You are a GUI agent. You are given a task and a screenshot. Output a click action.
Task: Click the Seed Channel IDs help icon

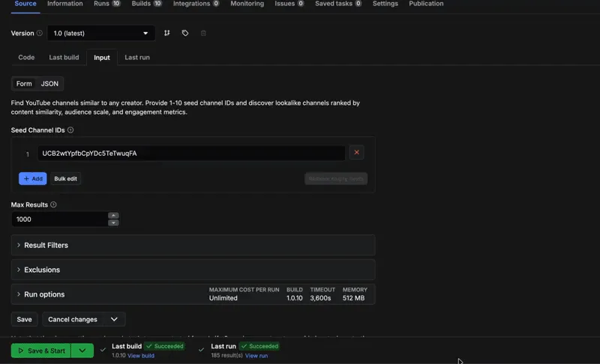(70, 130)
